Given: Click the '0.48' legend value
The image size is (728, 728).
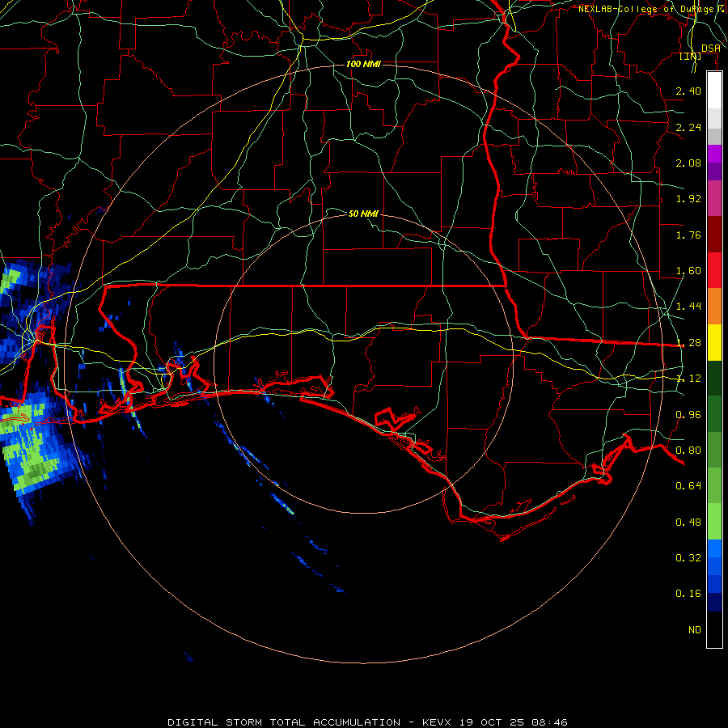Looking at the screenshot, I should [x=688, y=523].
